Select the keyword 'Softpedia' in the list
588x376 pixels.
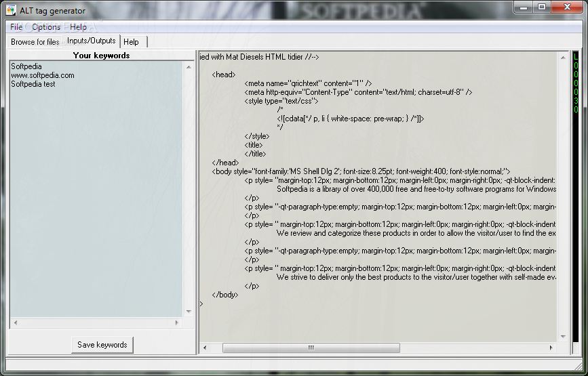(x=26, y=66)
